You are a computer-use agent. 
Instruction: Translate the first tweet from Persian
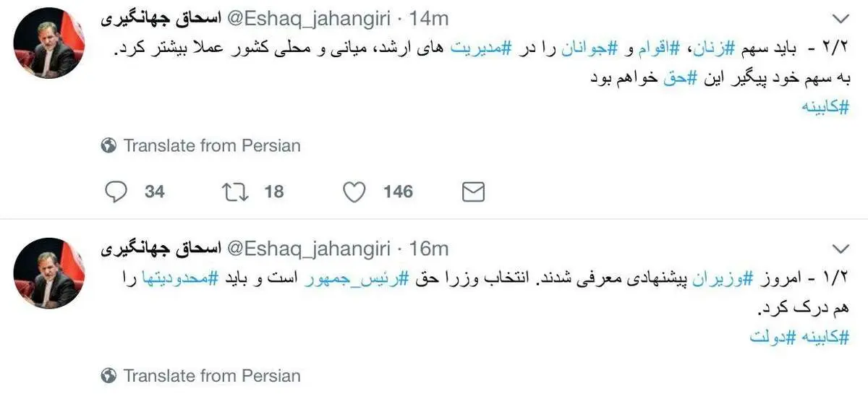[x=211, y=145]
